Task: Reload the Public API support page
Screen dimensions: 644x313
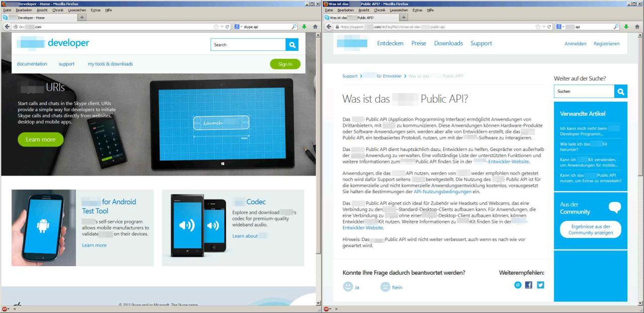Action: point(549,27)
